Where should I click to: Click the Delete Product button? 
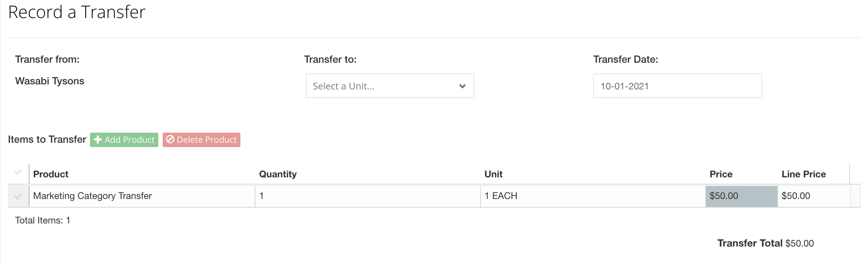click(202, 140)
